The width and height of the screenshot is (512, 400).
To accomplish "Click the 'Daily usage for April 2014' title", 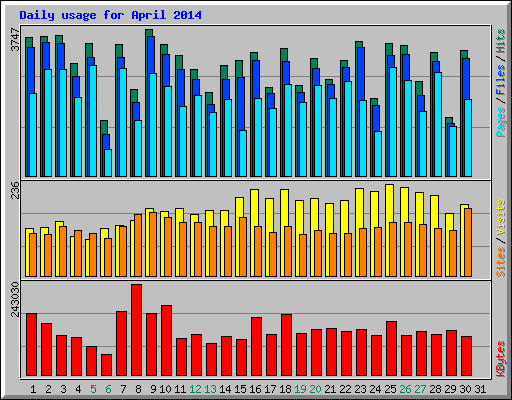I will click(110, 15).
